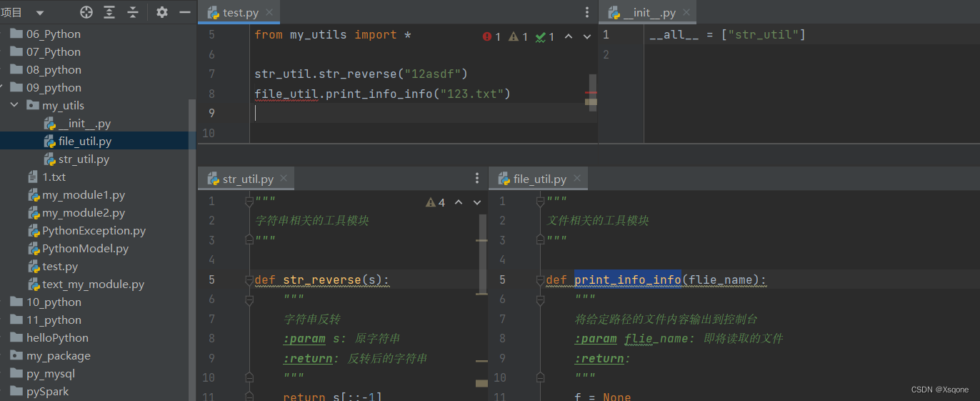
Task: Fold the print_info_info function definition
Action: click(x=541, y=280)
